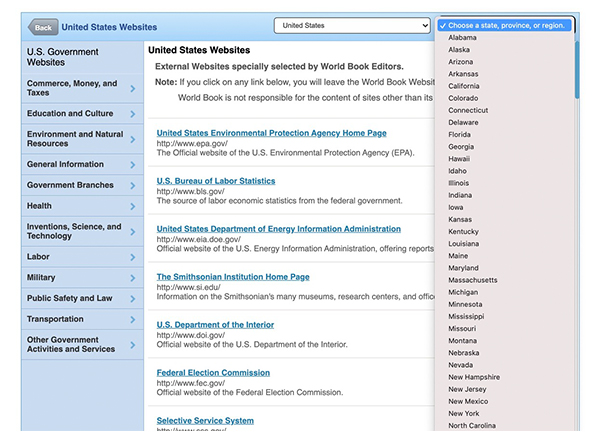
Task: Open U.S. Department of the Interior link
Action: [215, 324]
